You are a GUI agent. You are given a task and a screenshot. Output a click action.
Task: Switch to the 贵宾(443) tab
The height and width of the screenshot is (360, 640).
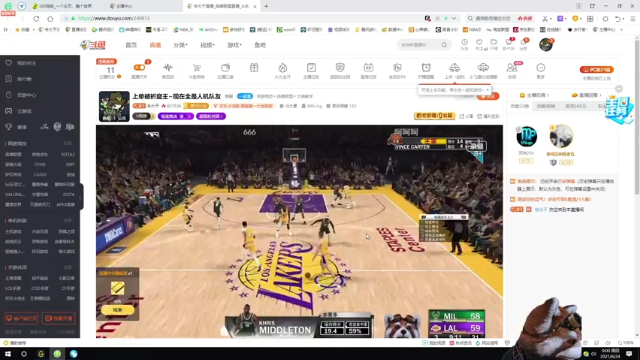(x=576, y=106)
